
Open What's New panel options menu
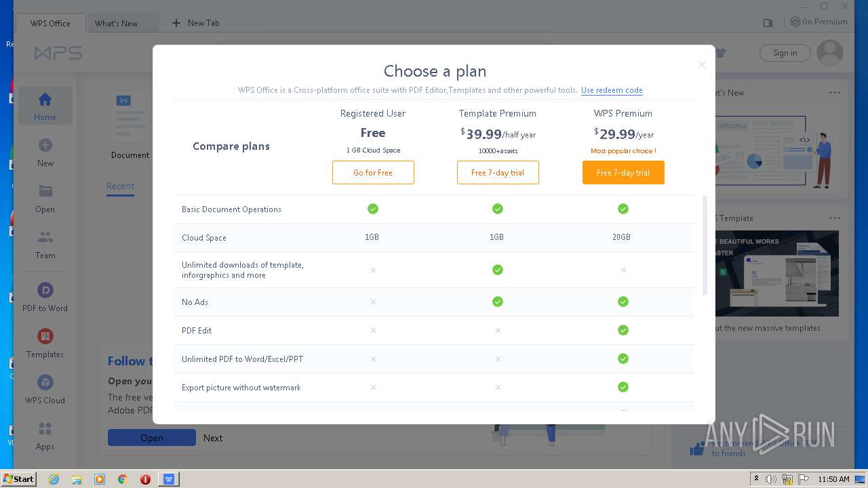[835, 93]
